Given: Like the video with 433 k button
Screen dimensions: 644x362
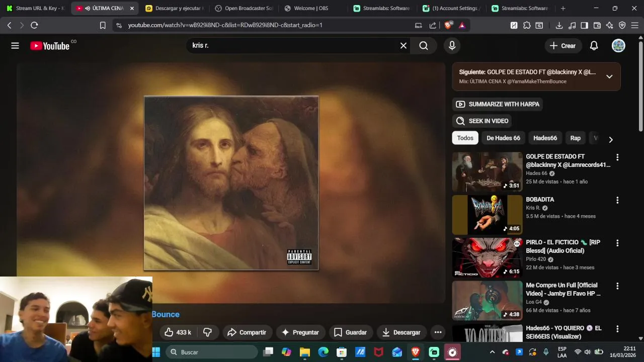Looking at the screenshot, I should point(178,332).
